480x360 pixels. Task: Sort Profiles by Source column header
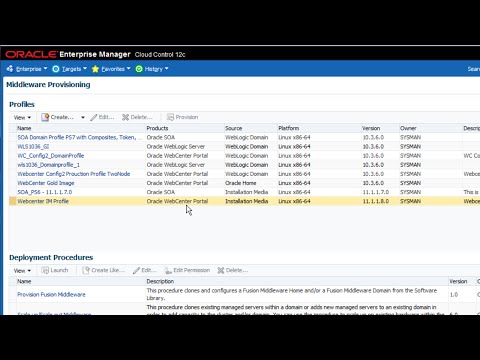tap(234, 128)
